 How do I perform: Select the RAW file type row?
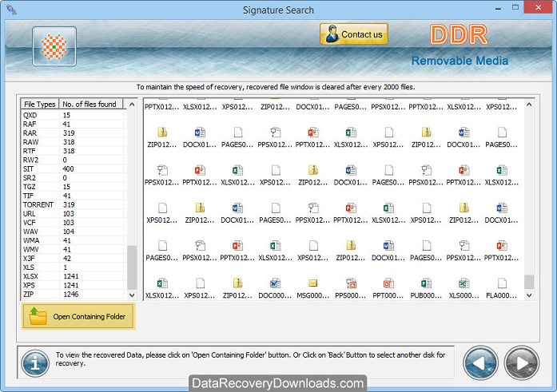pyautogui.click(x=73, y=142)
